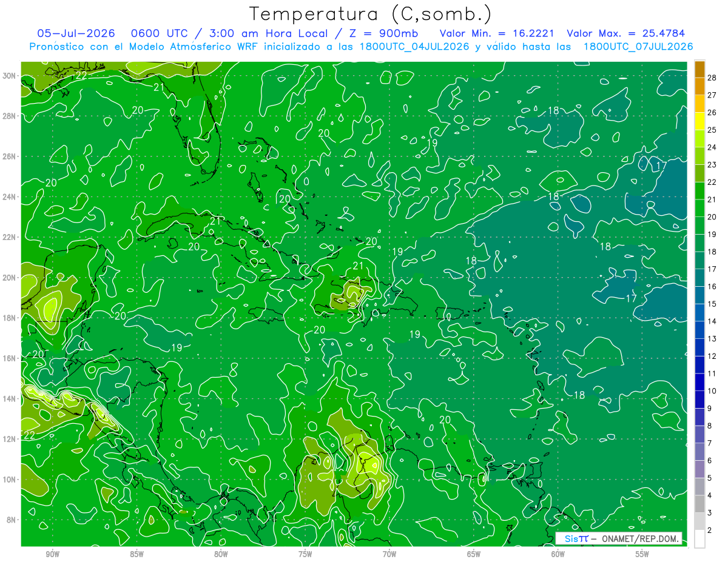
Task: Click the 65W longitude axis label
Action: click(474, 554)
